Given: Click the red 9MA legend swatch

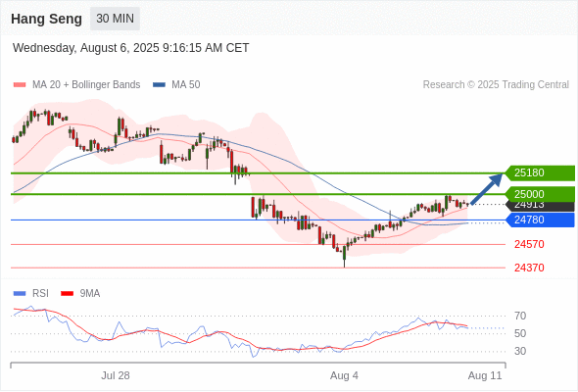Looking at the screenshot, I should (67, 294).
